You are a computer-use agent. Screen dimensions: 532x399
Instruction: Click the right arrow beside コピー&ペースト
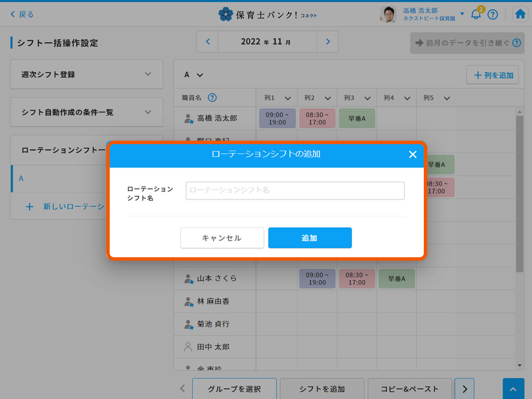point(465,389)
